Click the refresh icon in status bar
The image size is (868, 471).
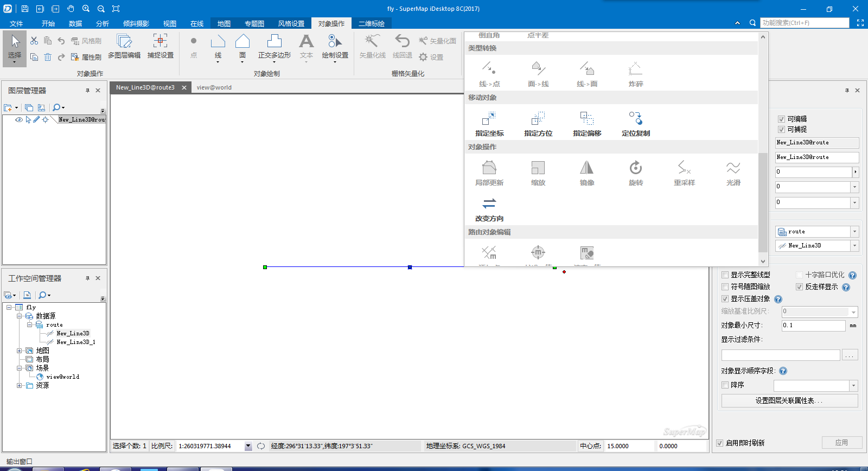(261, 446)
